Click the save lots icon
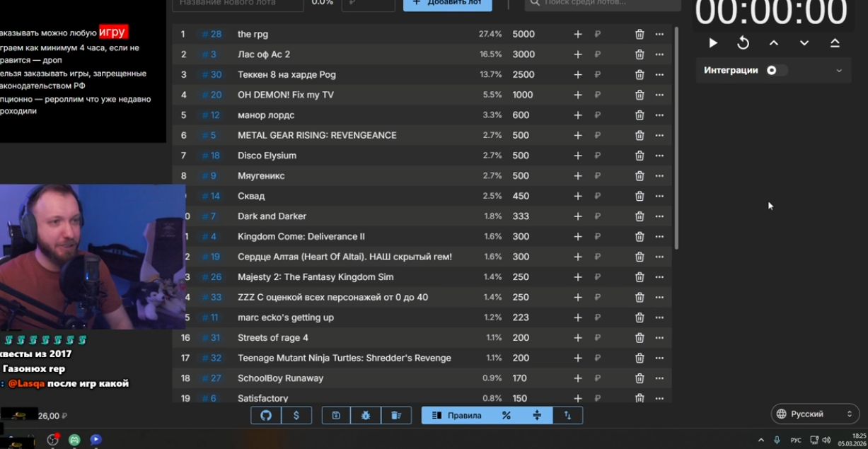The width and height of the screenshot is (868, 449). 336,415
